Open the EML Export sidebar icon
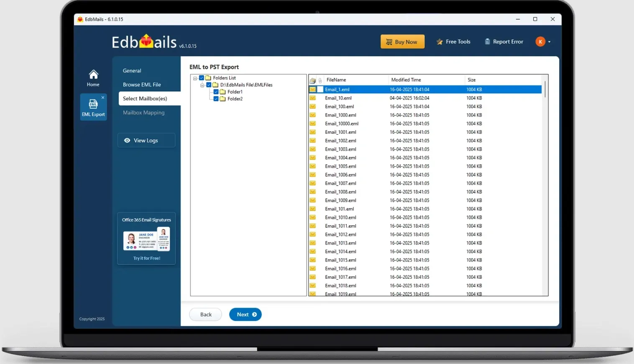 (93, 107)
